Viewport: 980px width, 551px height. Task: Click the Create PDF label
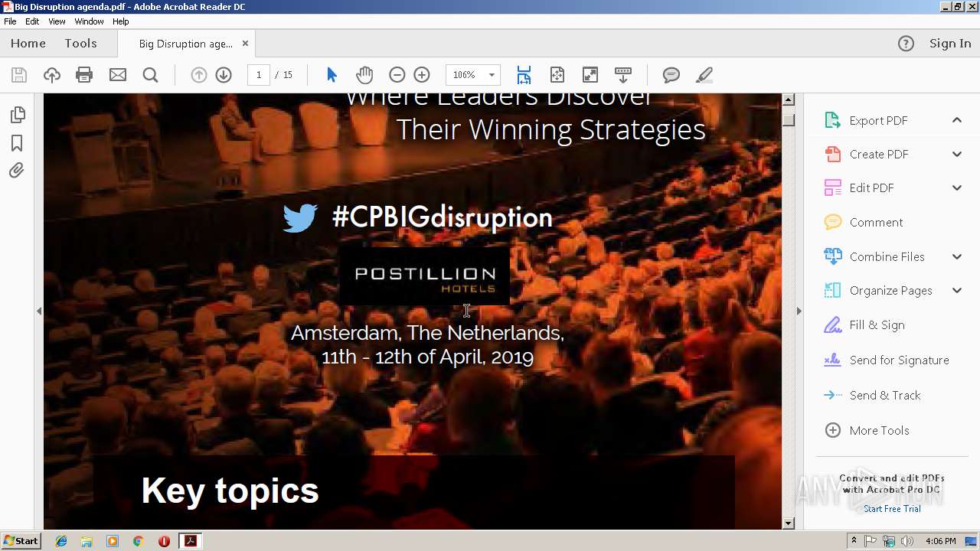879,155
